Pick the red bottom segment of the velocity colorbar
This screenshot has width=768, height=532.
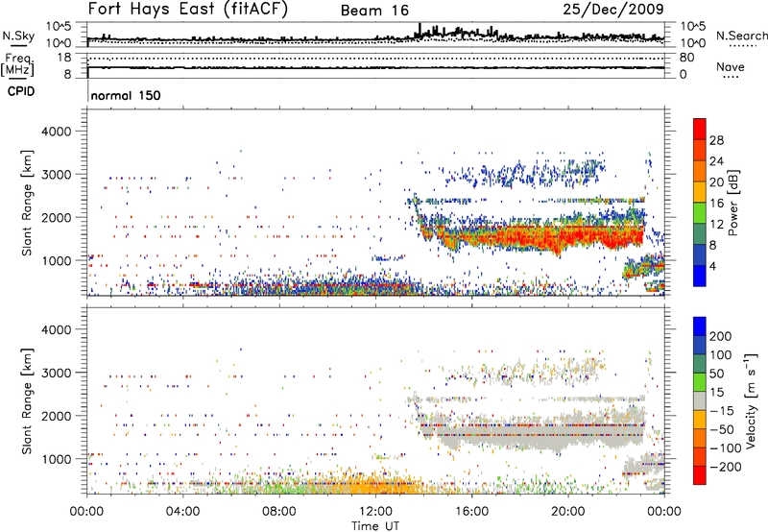(x=700, y=475)
